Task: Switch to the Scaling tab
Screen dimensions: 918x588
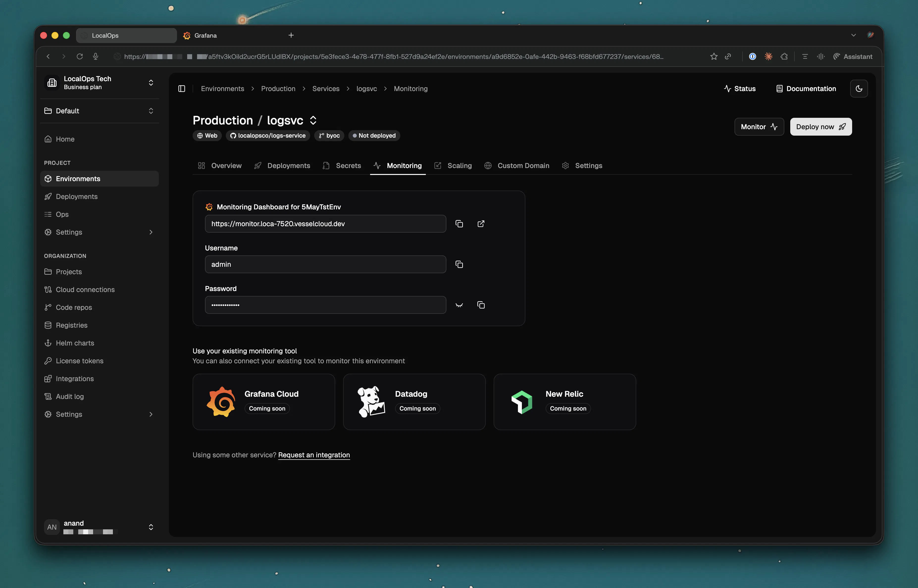Action: tap(453, 166)
